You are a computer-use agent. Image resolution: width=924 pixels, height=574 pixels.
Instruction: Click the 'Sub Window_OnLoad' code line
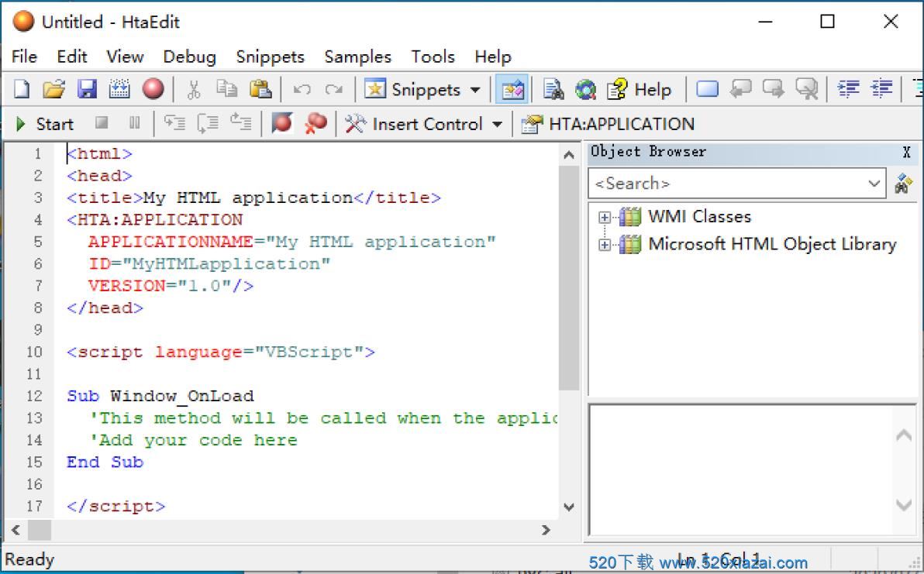[x=160, y=396]
